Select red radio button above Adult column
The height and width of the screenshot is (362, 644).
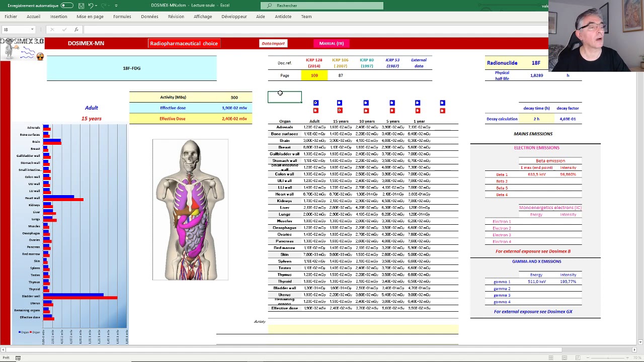point(315,111)
